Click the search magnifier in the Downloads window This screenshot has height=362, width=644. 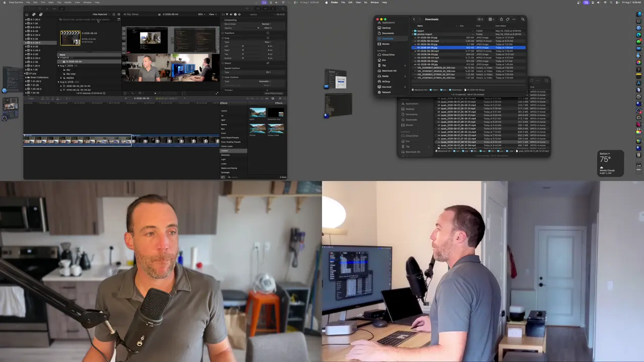pos(523,20)
